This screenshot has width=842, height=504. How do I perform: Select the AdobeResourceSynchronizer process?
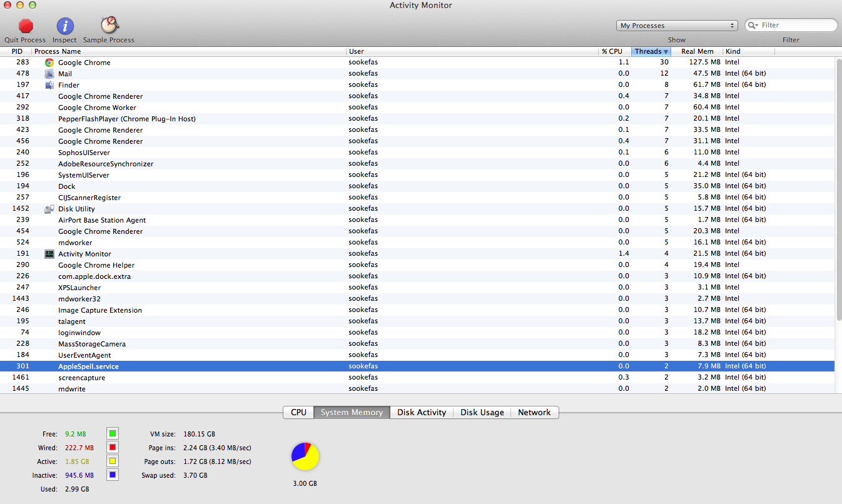417,164
